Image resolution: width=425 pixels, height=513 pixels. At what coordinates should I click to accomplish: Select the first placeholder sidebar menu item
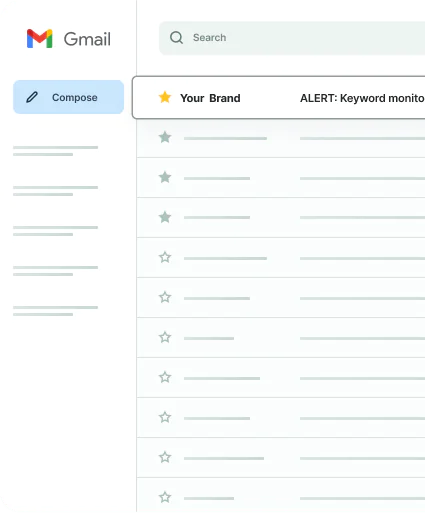click(55, 151)
